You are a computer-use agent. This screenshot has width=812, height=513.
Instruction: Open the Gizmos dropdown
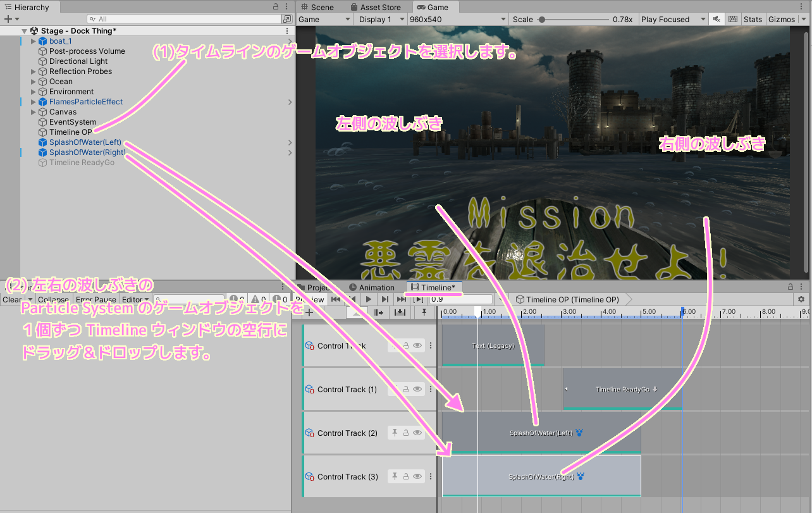pos(782,19)
